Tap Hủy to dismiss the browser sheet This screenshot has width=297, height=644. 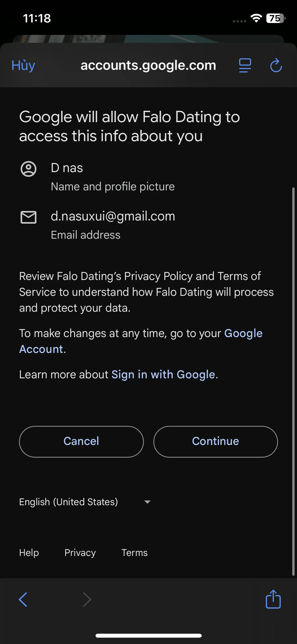pos(23,65)
